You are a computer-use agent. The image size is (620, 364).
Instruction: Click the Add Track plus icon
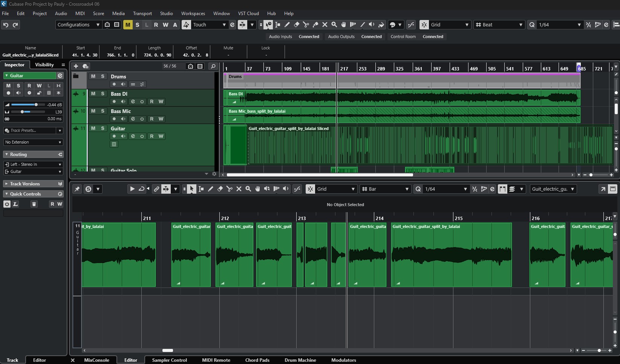pos(76,66)
